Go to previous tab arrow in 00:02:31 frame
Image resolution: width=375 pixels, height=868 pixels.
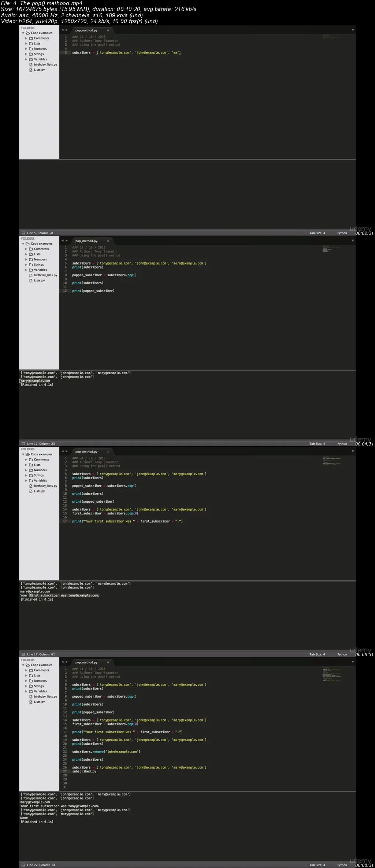[x=63, y=30]
